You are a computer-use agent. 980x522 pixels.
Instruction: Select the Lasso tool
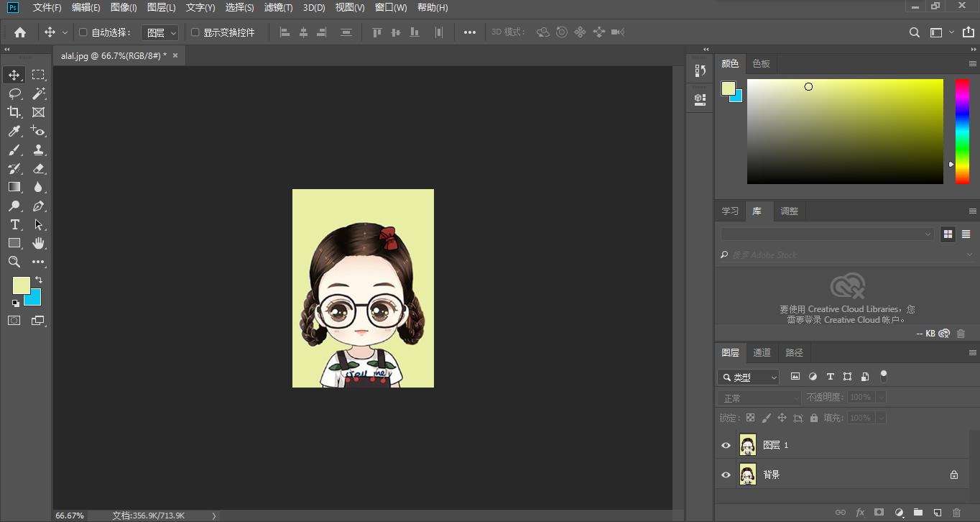14,93
